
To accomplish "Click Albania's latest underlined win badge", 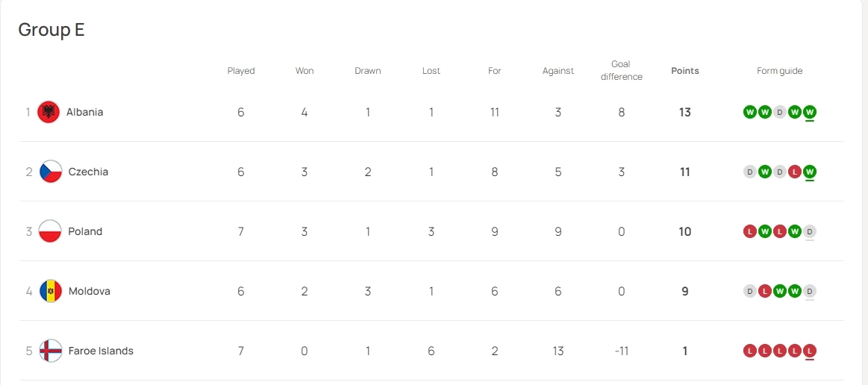I will (x=810, y=112).
